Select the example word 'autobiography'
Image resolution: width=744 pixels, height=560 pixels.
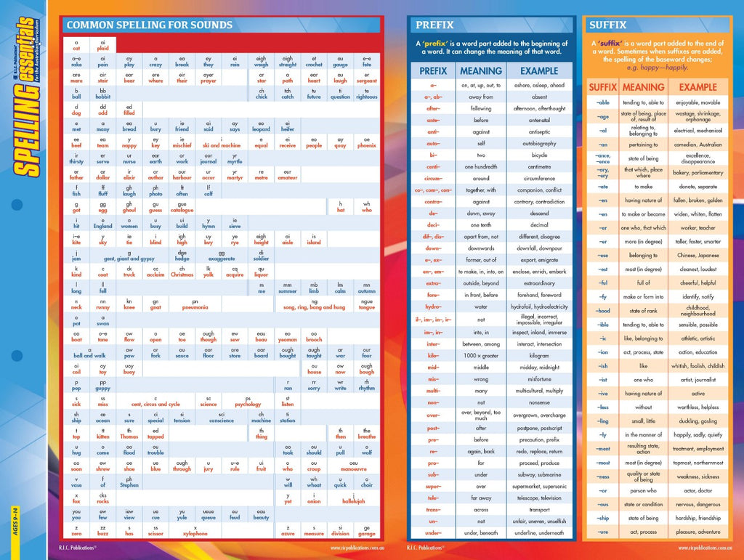[x=539, y=143]
